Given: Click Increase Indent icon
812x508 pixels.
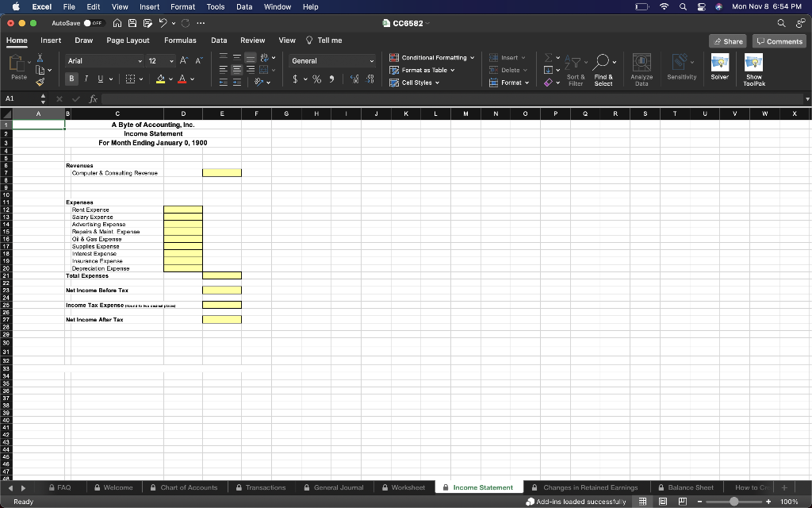Looking at the screenshot, I should 236,83.
